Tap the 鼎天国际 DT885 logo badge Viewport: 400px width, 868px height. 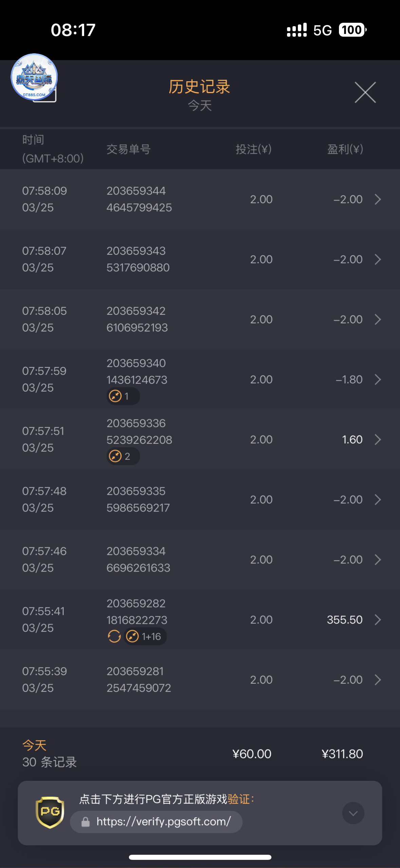(34, 77)
